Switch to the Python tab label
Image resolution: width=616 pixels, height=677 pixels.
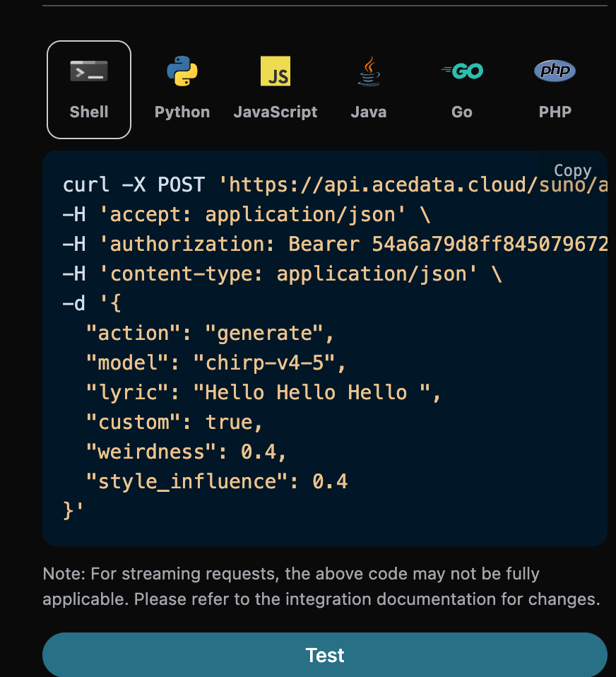182,112
